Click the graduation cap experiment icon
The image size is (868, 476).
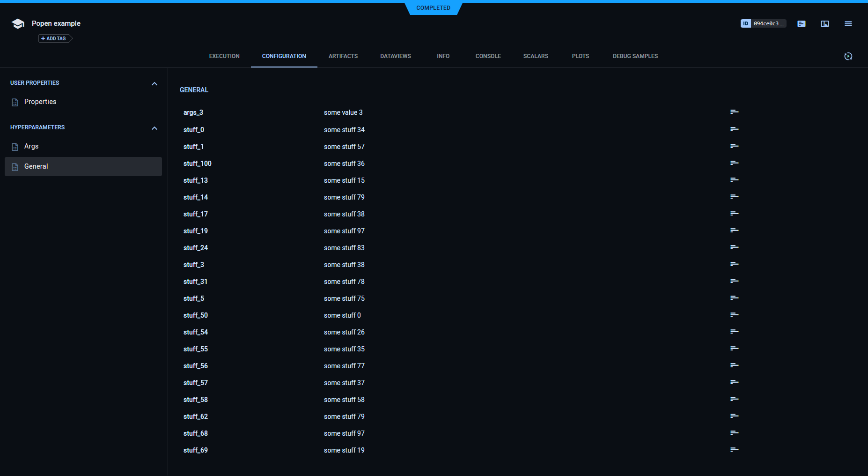[x=18, y=24]
